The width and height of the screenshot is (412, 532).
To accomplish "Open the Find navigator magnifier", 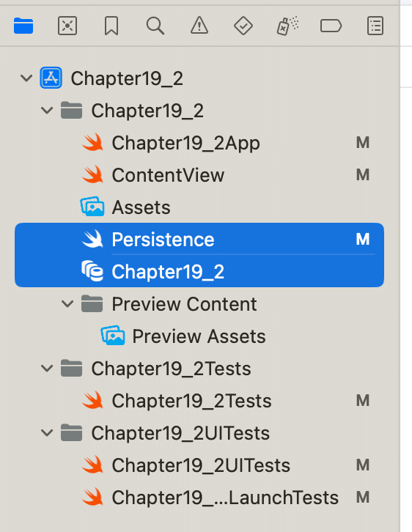I will coord(155,26).
